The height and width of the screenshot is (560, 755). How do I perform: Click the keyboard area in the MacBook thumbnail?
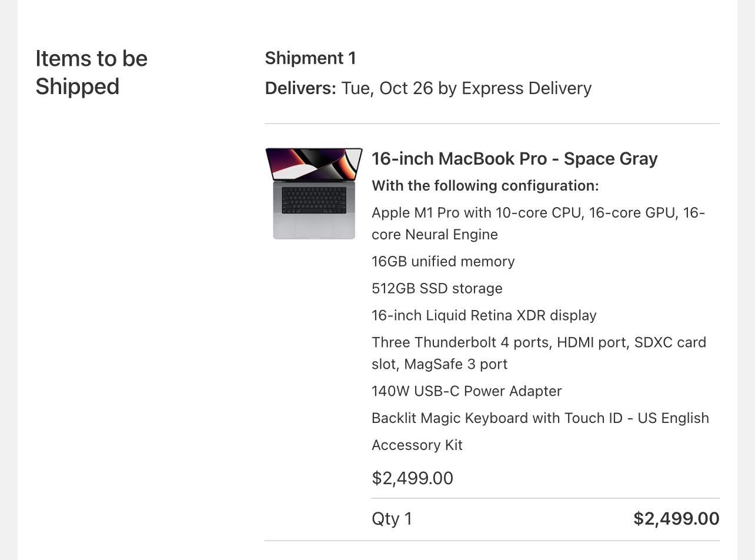[314, 200]
